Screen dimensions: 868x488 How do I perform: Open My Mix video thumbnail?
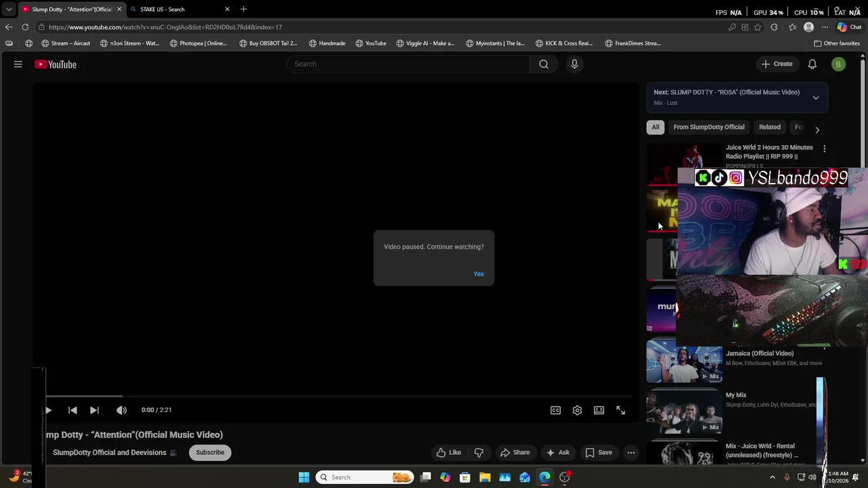[x=684, y=412]
